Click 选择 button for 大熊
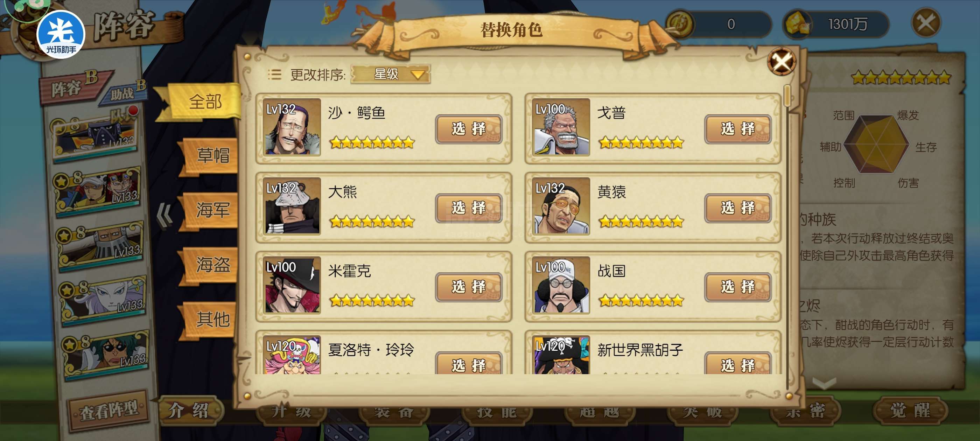Viewport: 980px width, 441px height. 469,208
